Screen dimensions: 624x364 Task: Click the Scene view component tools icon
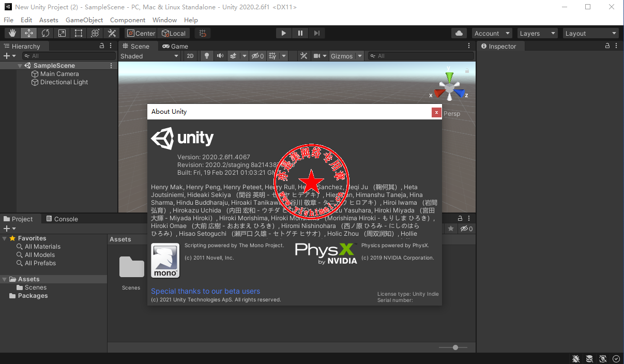[x=304, y=56]
